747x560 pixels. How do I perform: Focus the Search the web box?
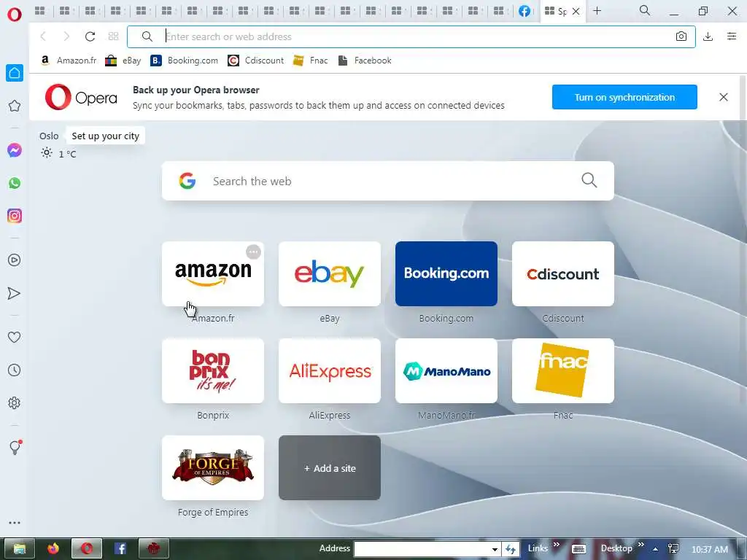388,181
